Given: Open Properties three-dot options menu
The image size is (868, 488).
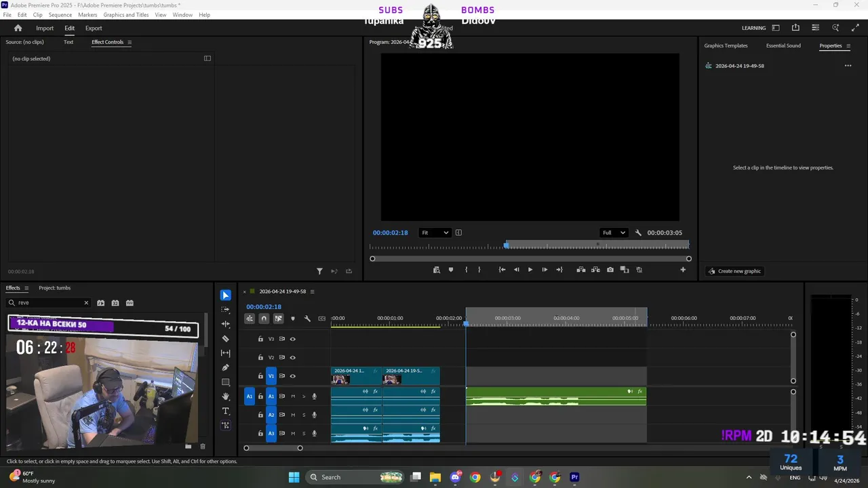Looking at the screenshot, I should [x=848, y=66].
